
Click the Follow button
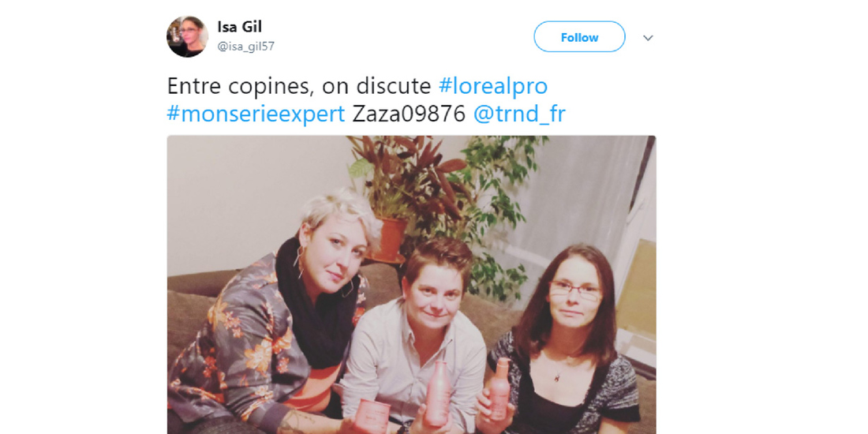[x=579, y=37]
